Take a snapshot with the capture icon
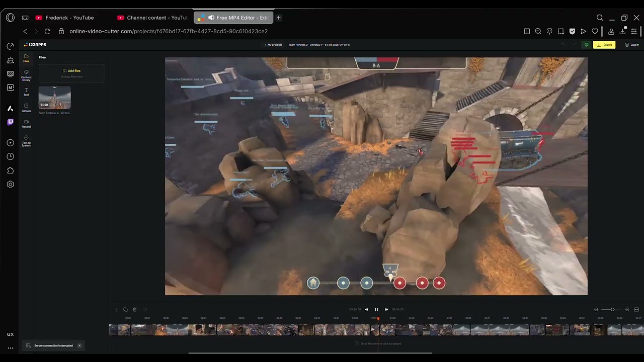644x362 pixels. (560, 31)
